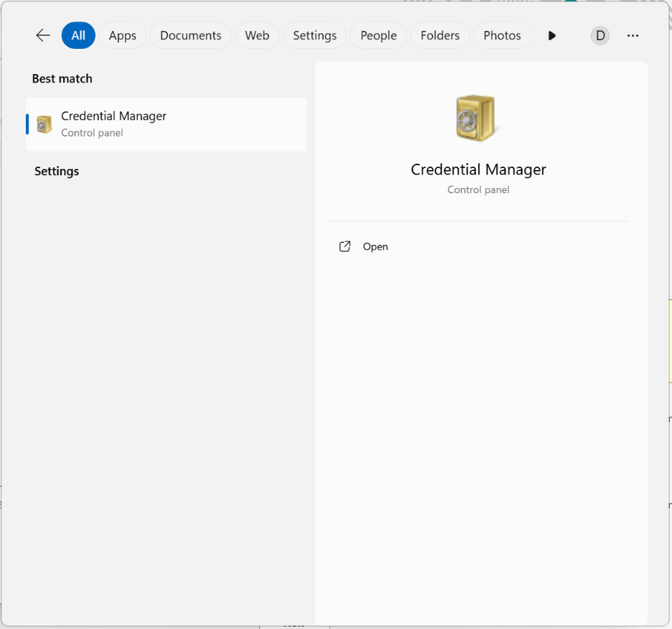Open the three-dot options menu
Viewport: 672px width, 629px height.
[x=633, y=36]
